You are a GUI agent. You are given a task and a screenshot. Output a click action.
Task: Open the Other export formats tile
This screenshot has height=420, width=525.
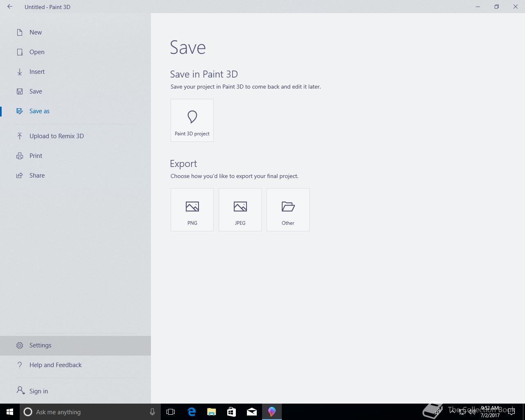point(288,210)
